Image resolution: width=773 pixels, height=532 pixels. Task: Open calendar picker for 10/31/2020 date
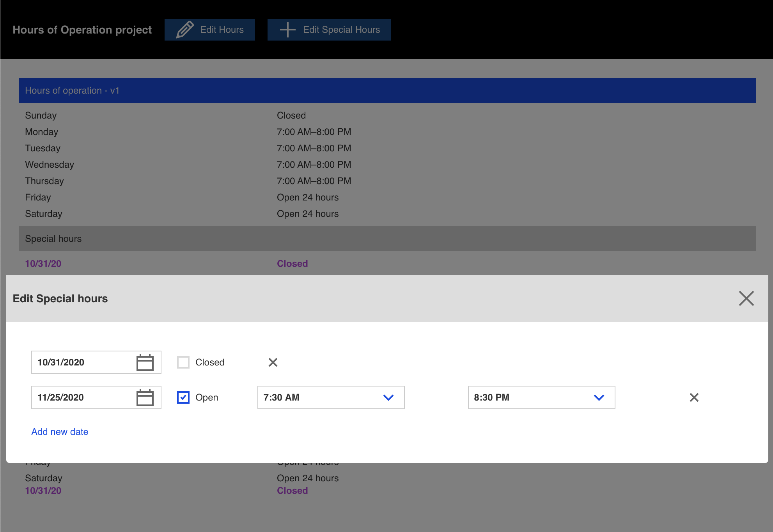coord(145,362)
